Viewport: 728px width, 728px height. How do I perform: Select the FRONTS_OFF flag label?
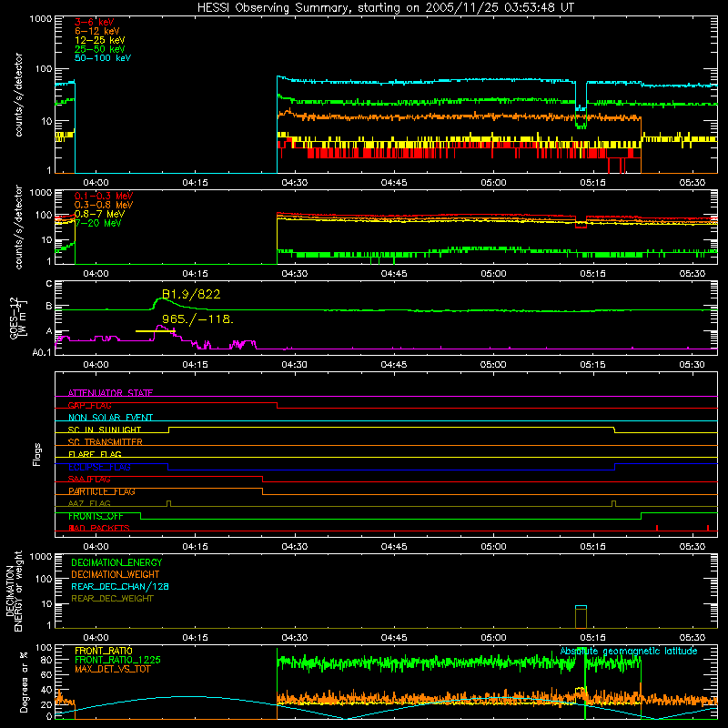coord(96,516)
